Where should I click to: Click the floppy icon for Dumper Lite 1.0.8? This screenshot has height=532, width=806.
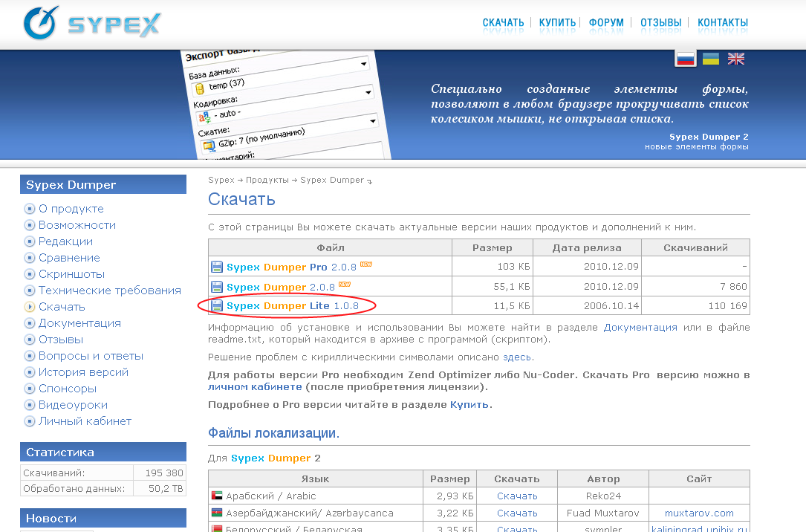(217, 305)
